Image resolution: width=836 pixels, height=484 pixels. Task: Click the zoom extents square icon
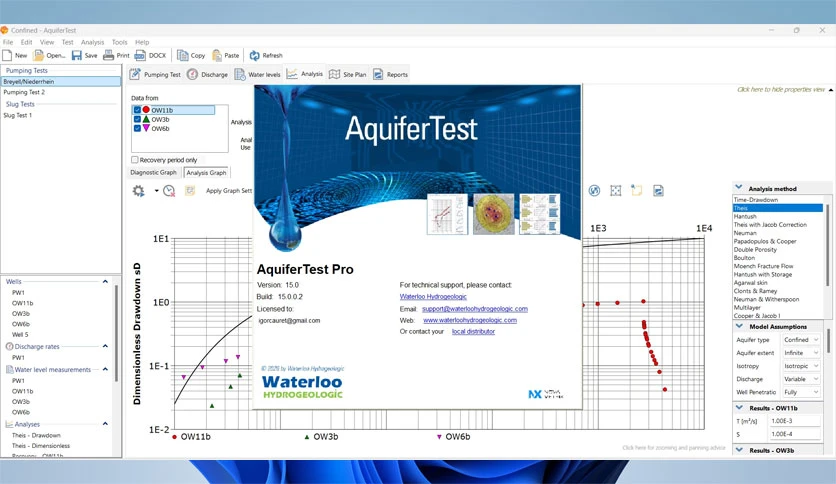(616, 190)
